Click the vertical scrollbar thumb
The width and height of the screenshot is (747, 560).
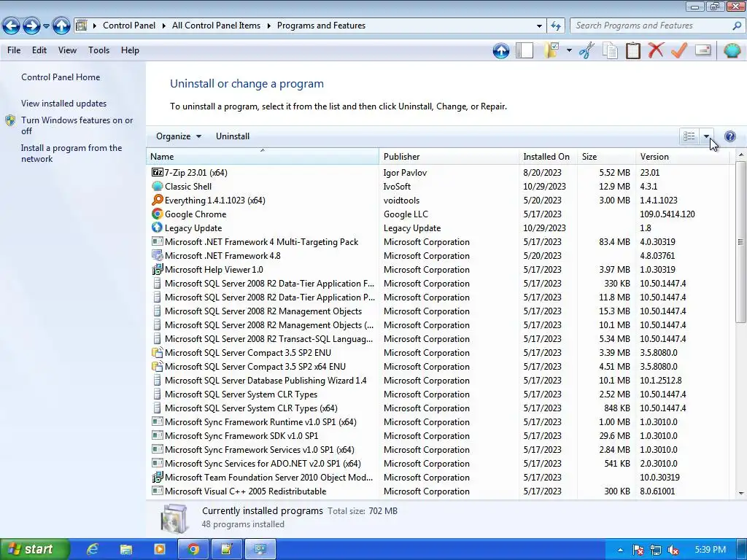point(741,242)
